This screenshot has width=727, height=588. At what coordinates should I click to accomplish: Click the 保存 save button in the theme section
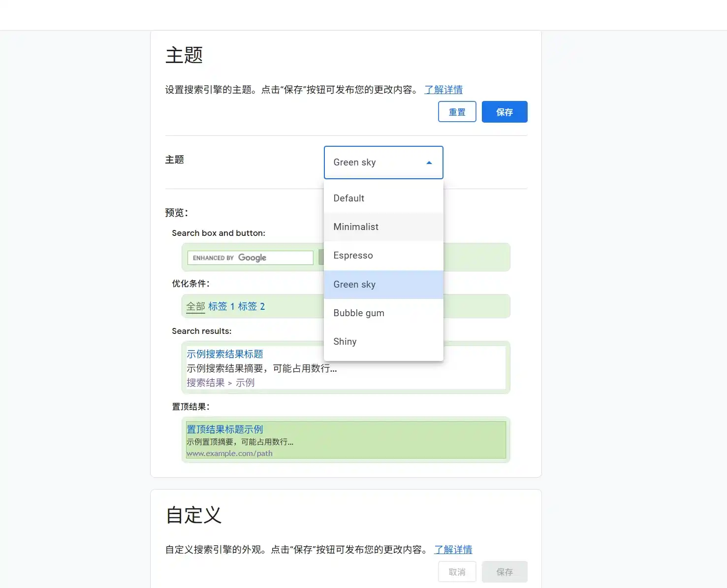(505, 112)
